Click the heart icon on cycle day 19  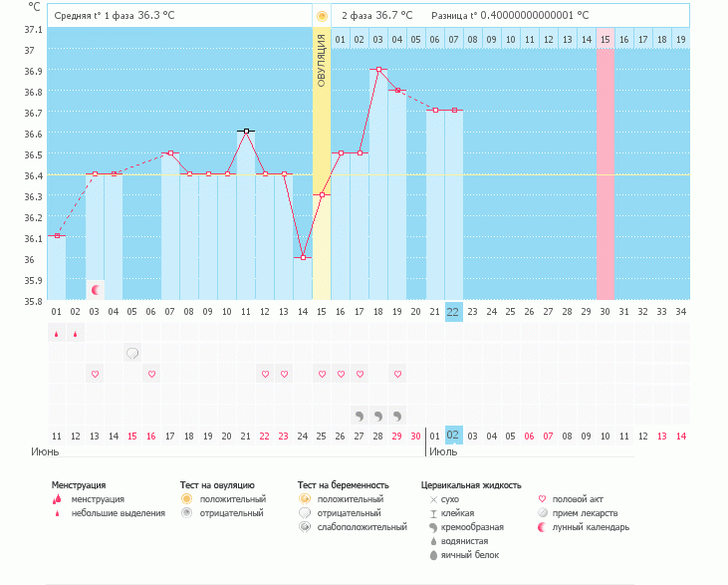(397, 374)
